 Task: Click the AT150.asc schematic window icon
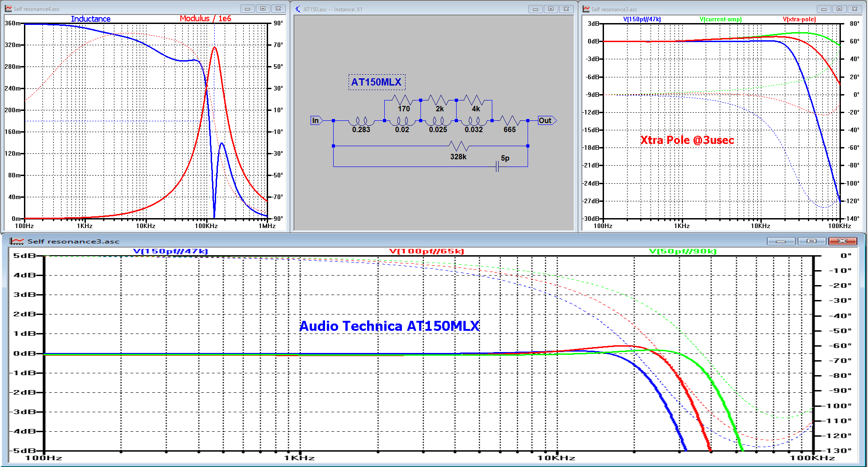click(x=297, y=9)
